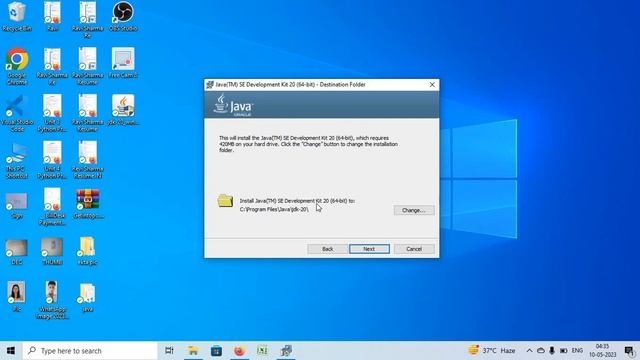Select Ravi Sharma Resume NI file
The height and width of the screenshot is (360, 640).
87,160
